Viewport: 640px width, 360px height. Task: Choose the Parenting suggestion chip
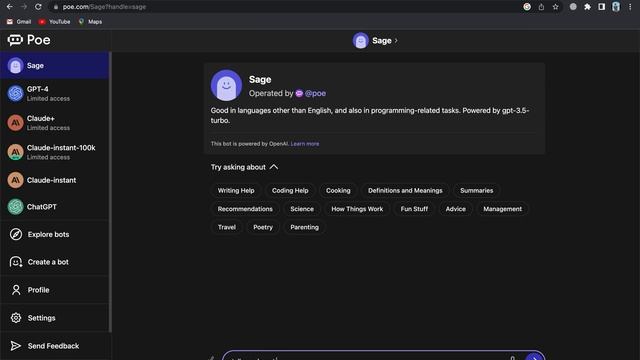click(x=304, y=227)
